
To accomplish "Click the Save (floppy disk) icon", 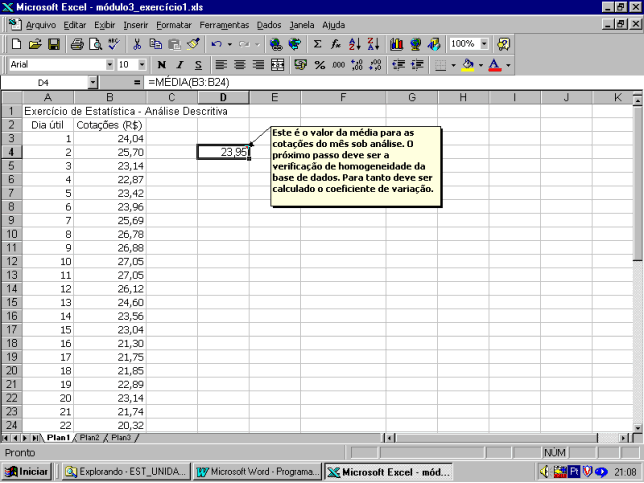I will 54,44.
